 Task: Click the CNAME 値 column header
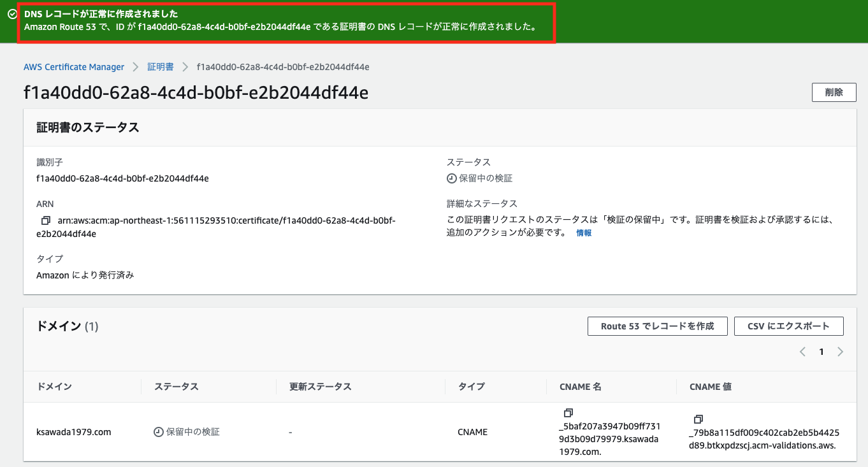point(711,387)
